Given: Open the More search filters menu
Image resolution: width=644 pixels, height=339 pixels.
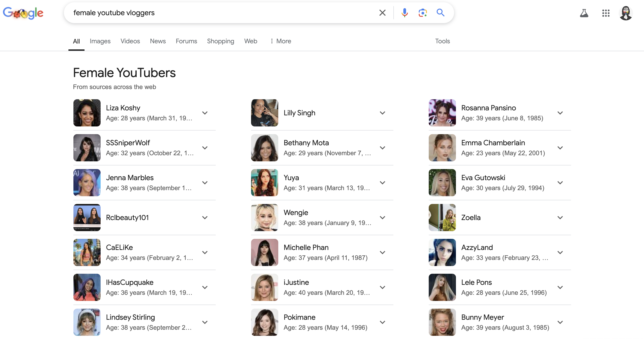Looking at the screenshot, I should click(281, 41).
